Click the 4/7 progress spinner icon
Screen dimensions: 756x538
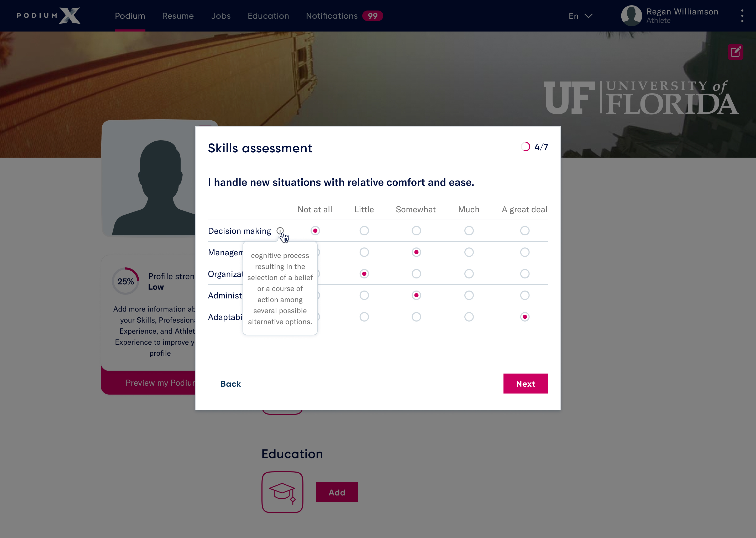click(x=525, y=147)
